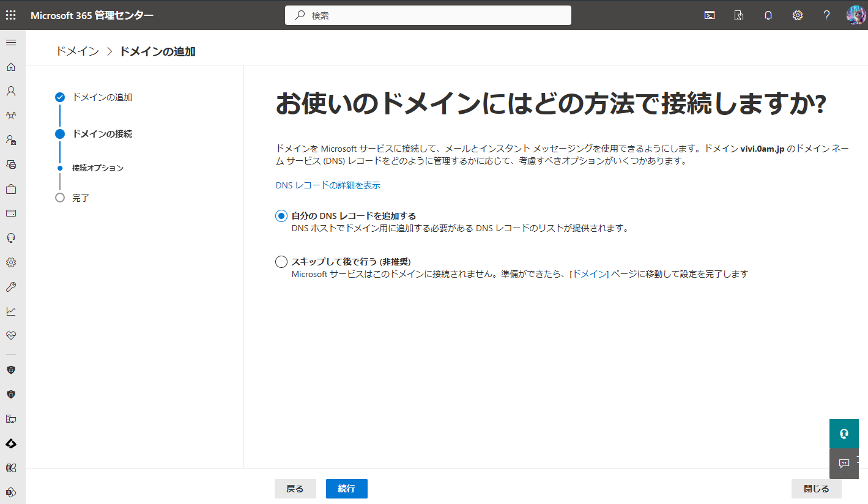Open Resources icon (printer/devices) in sidebar
Image resolution: width=868 pixels, height=504 pixels.
[11, 165]
